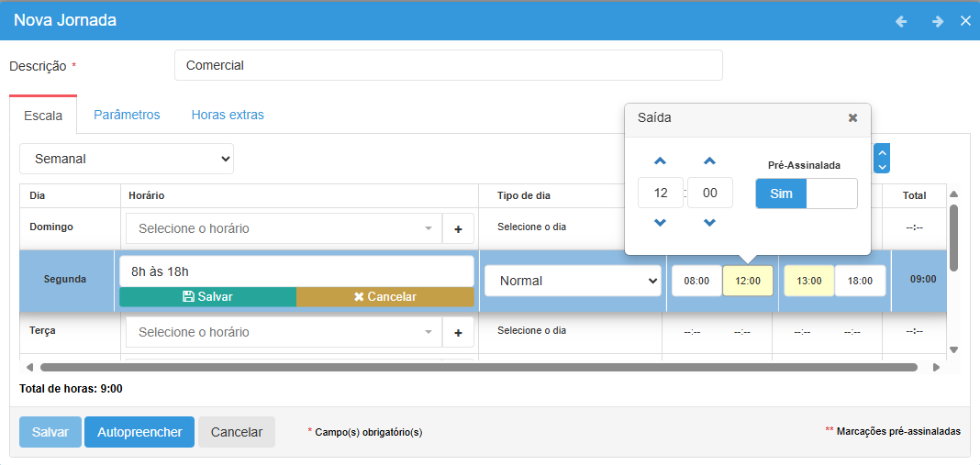Increase the hour with up chevron
Screen dimensions: 980x465
[x=660, y=161]
